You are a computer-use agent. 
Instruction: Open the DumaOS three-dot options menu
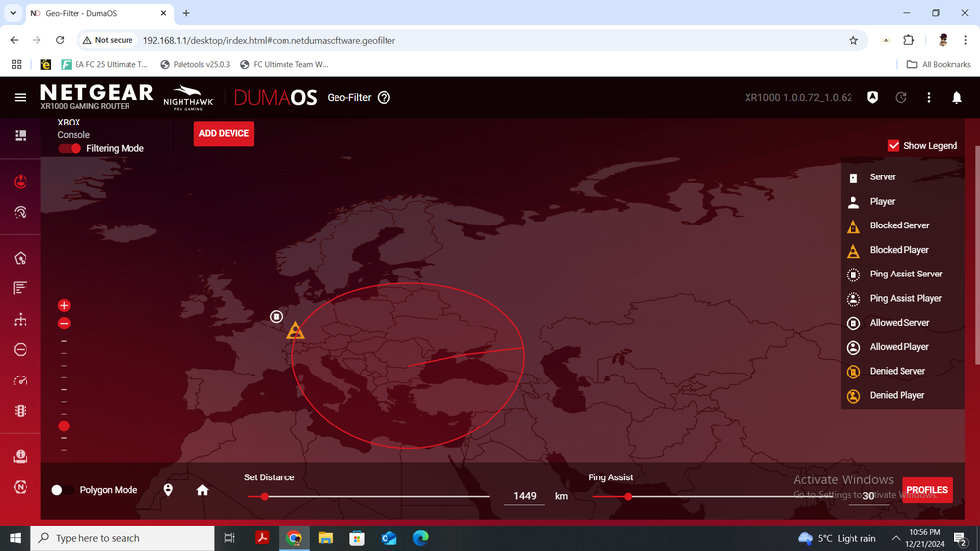coord(929,97)
